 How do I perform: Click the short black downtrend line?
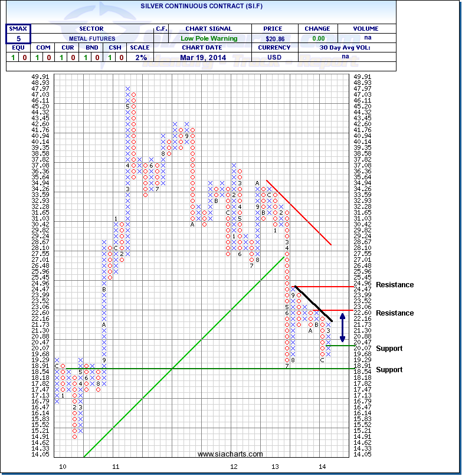(313, 303)
